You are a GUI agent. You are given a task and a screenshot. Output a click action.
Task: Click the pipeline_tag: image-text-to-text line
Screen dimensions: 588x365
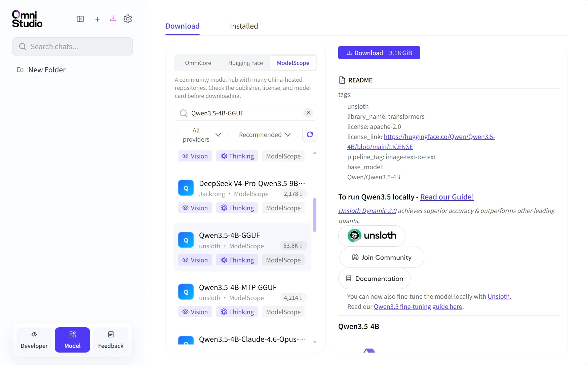[391, 157]
